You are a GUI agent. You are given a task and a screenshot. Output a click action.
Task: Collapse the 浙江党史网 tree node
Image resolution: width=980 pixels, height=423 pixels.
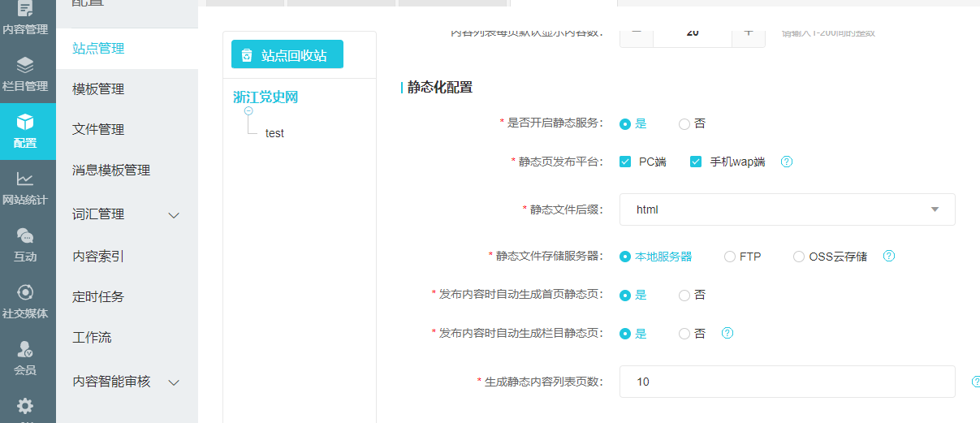pyautogui.click(x=248, y=111)
